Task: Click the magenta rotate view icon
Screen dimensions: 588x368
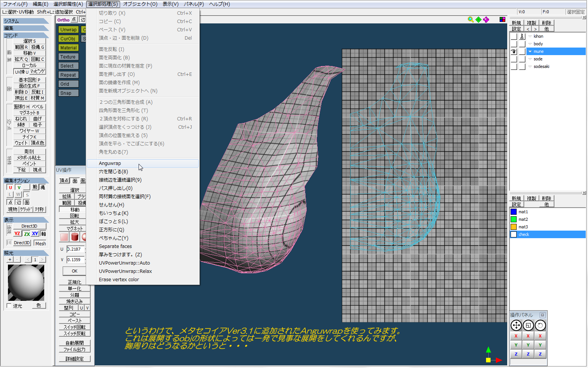Action: tap(486, 20)
